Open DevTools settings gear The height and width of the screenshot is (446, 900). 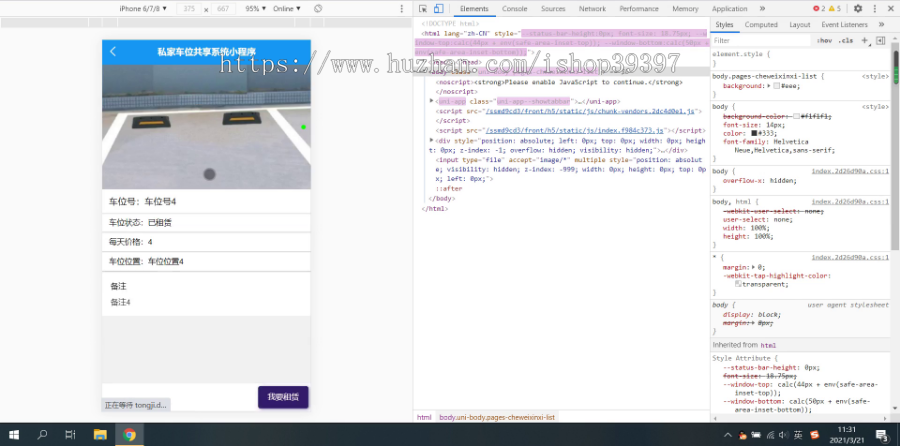(x=858, y=9)
